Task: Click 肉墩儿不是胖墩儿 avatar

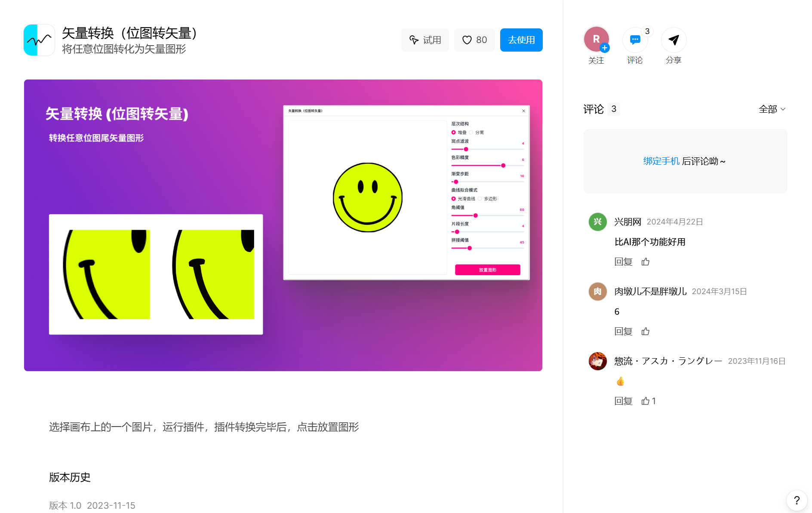Action: pyautogui.click(x=597, y=292)
